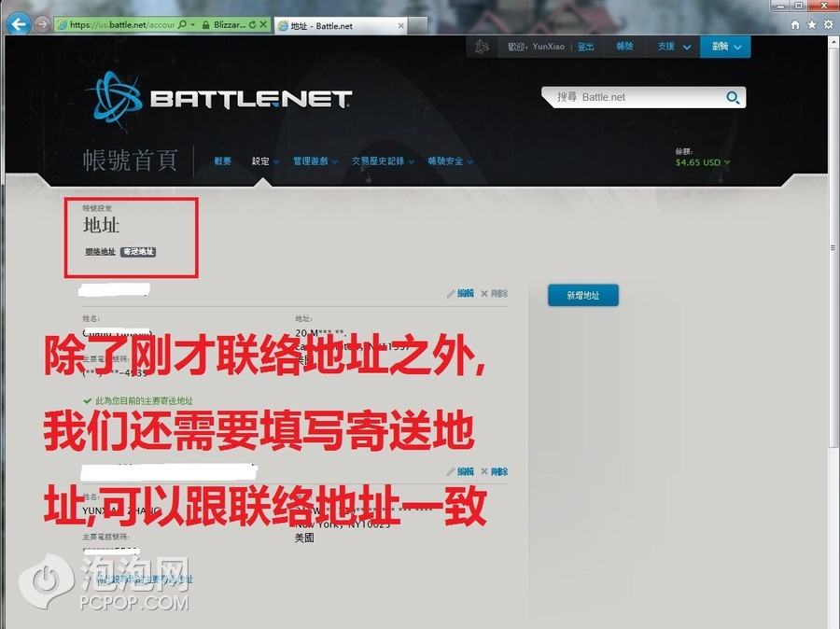
Task: Click the 新增地址 button
Action: click(x=582, y=296)
